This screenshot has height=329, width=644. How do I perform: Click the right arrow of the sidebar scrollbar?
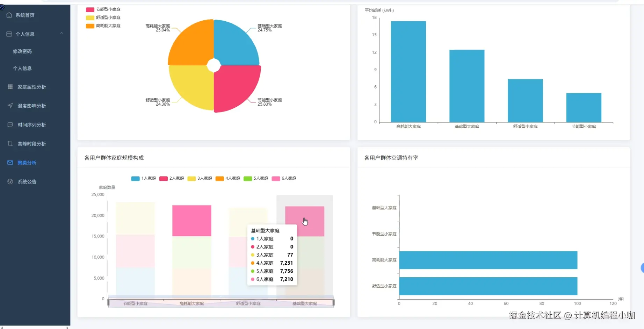pos(67,328)
